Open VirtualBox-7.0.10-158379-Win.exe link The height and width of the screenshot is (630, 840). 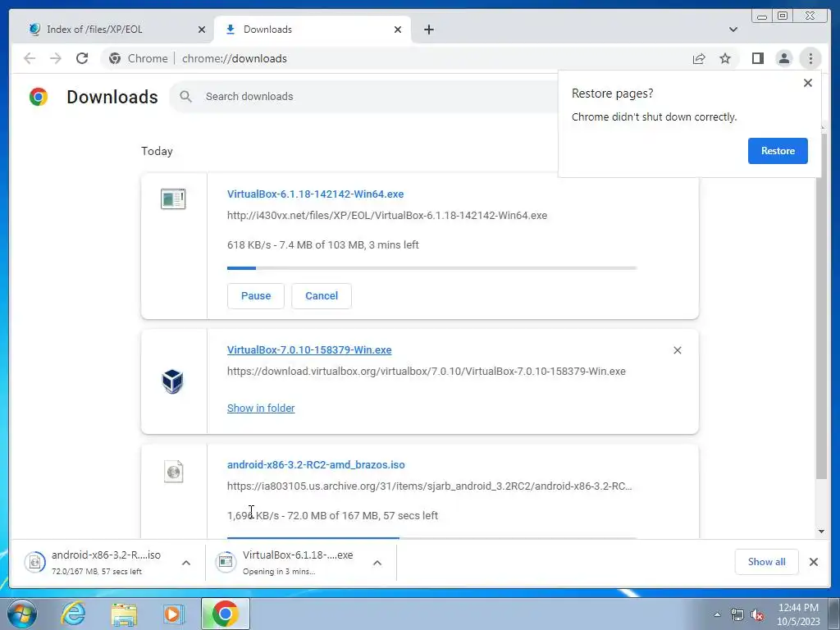pos(309,349)
